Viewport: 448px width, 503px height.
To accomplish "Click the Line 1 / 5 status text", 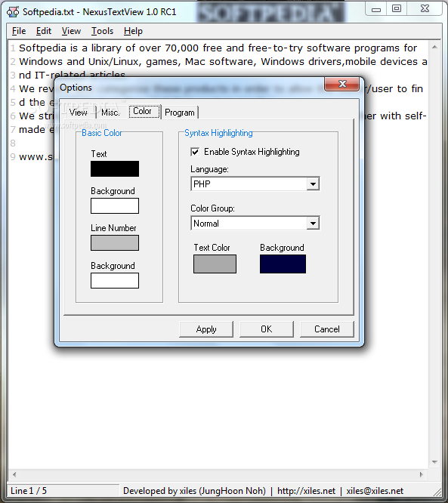I will point(29,491).
